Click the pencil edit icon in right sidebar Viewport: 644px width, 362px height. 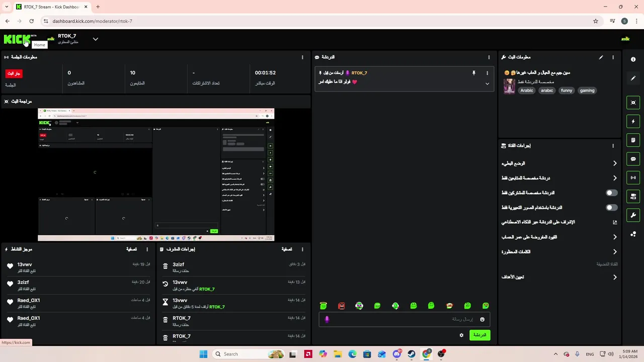pyautogui.click(x=633, y=78)
